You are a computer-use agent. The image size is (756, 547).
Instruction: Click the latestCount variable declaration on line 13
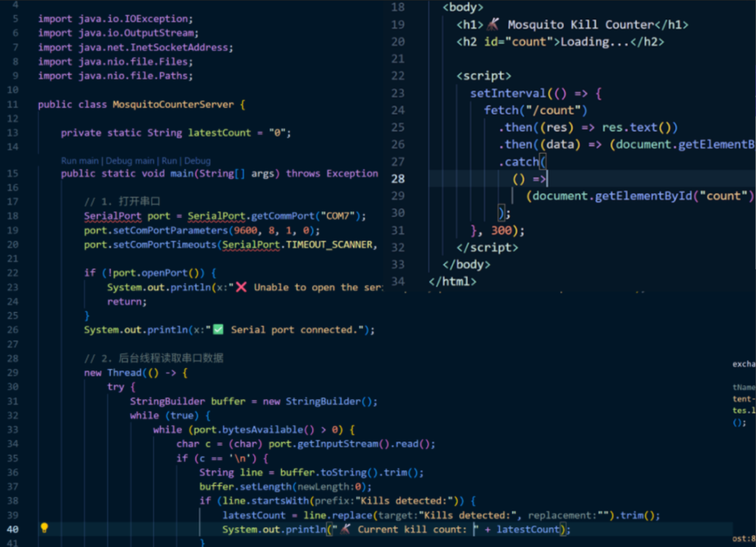coord(219,133)
